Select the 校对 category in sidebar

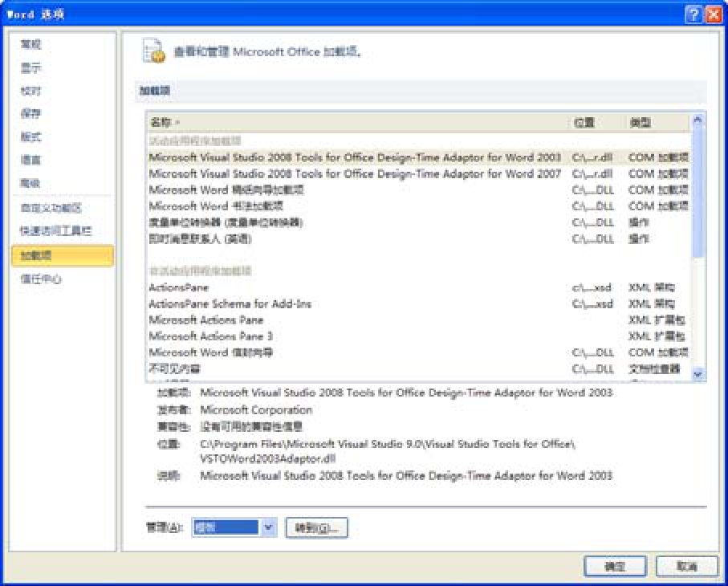(31, 91)
